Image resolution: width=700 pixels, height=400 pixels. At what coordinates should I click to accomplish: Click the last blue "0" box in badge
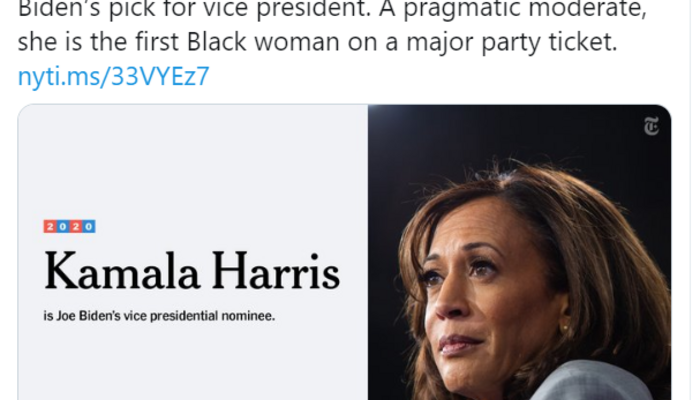click(x=89, y=228)
